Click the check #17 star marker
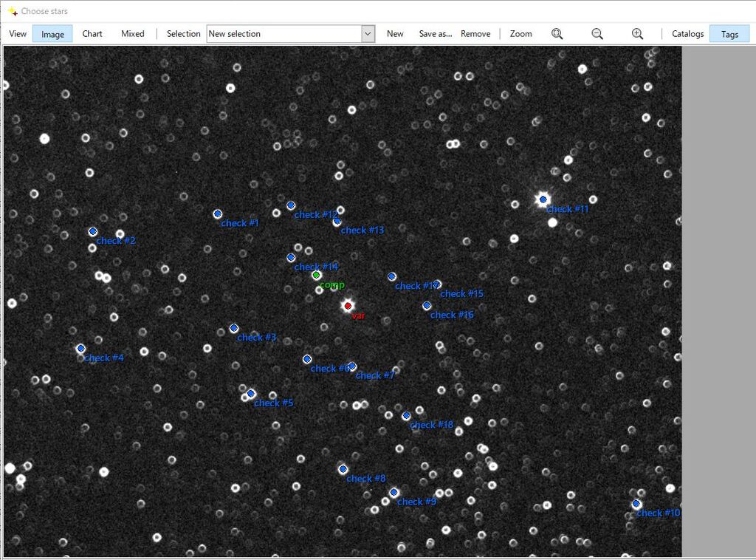 pos(392,277)
